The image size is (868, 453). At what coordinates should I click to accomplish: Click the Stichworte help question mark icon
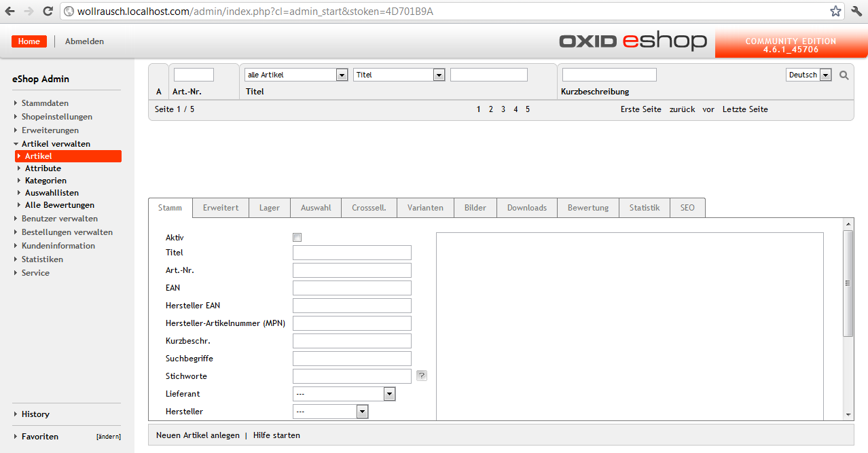click(x=421, y=376)
